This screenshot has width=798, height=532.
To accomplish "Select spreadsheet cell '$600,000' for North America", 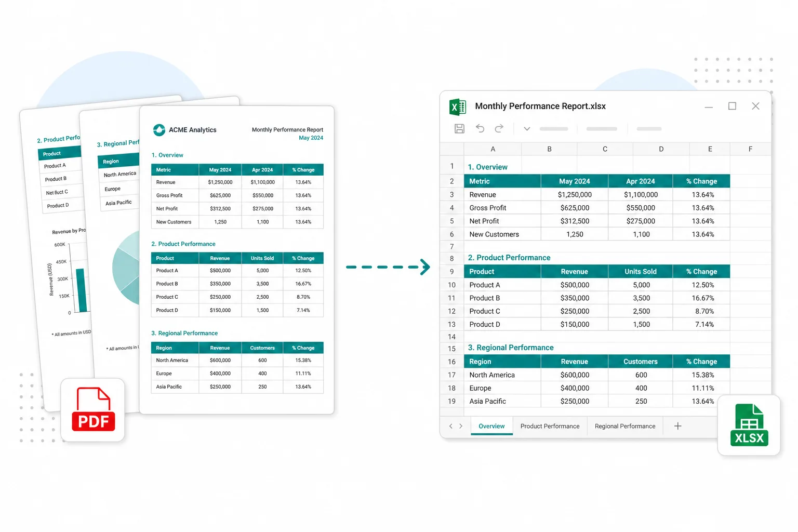I will [575, 375].
